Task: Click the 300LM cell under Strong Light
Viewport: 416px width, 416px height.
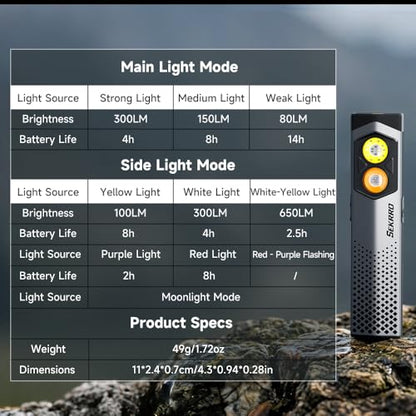Action: [131, 119]
